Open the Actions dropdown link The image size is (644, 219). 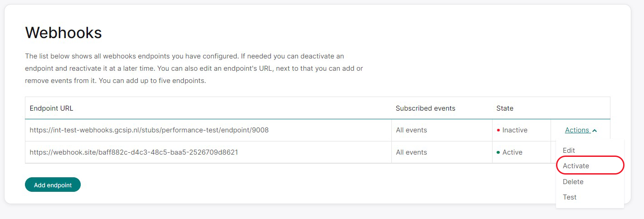coord(581,130)
